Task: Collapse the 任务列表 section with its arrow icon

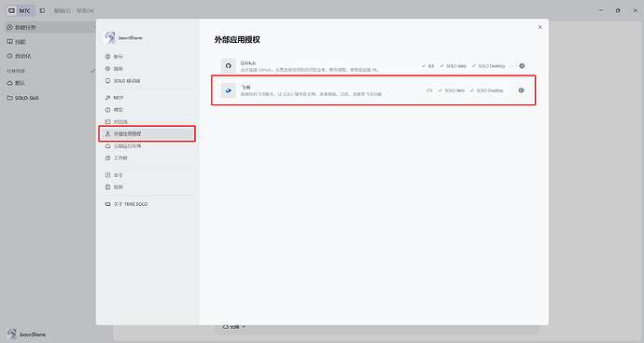Action: tap(92, 71)
